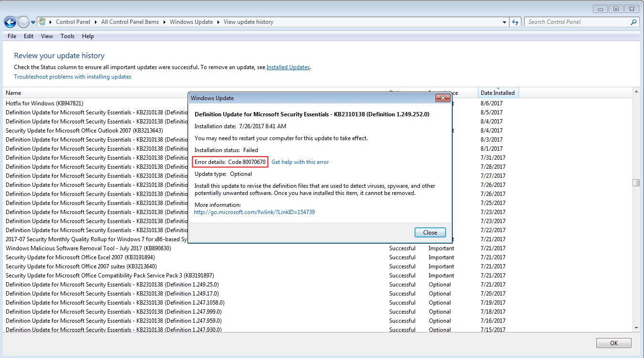This screenshot has height=358, width=644.
Task: Open the View menu
Action: coord(47,36)
